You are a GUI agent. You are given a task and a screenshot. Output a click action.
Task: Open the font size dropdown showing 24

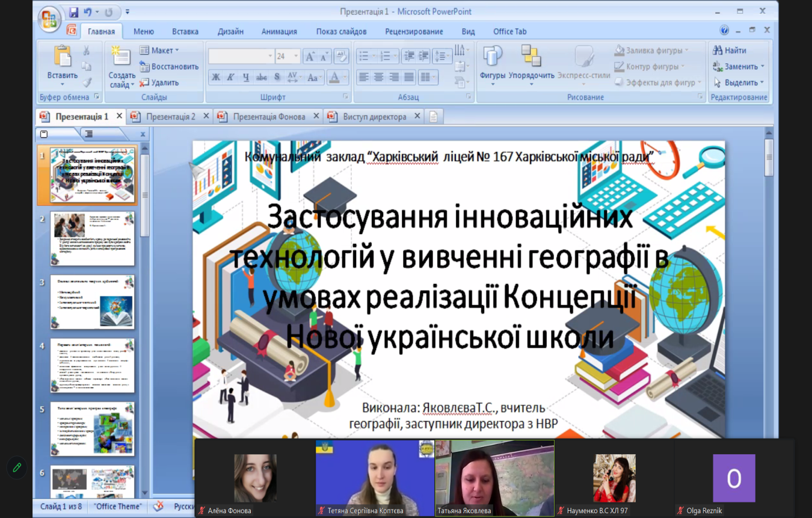click(x=288, y=57)
